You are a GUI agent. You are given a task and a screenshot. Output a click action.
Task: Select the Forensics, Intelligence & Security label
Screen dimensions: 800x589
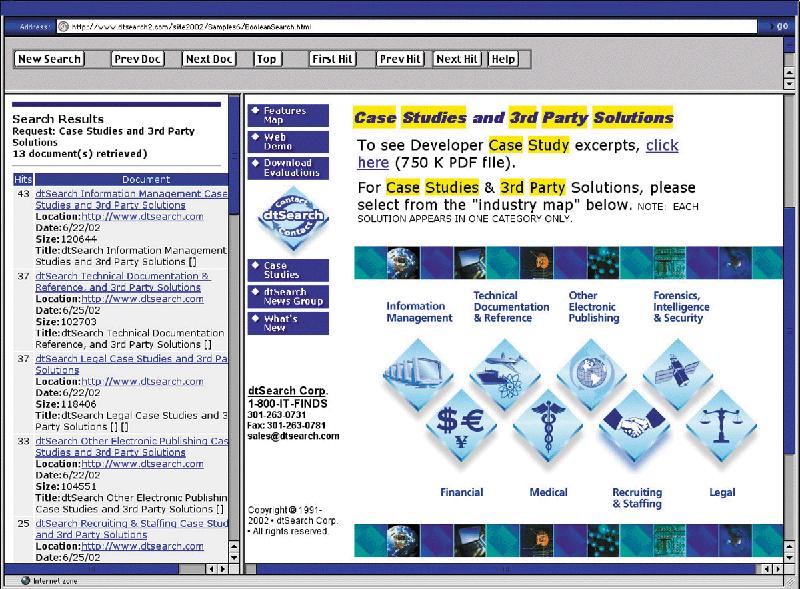681,307
